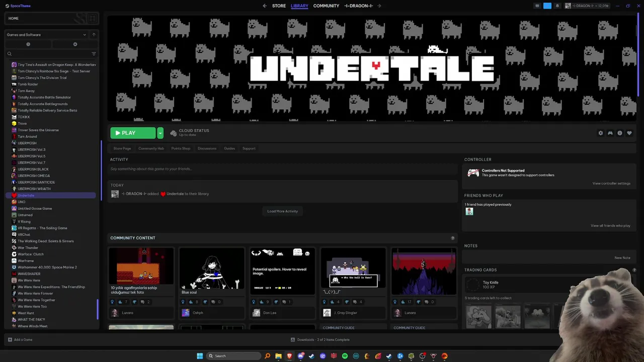644x362 pixels.
Task: Click View all friends who play
Action: [x=610, y=226]
